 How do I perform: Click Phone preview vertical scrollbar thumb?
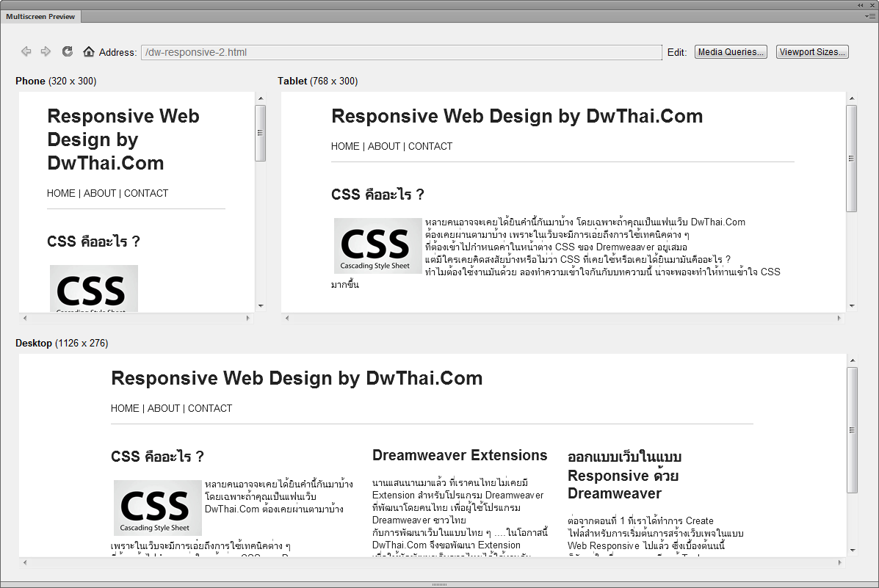[x=261, y=133]
